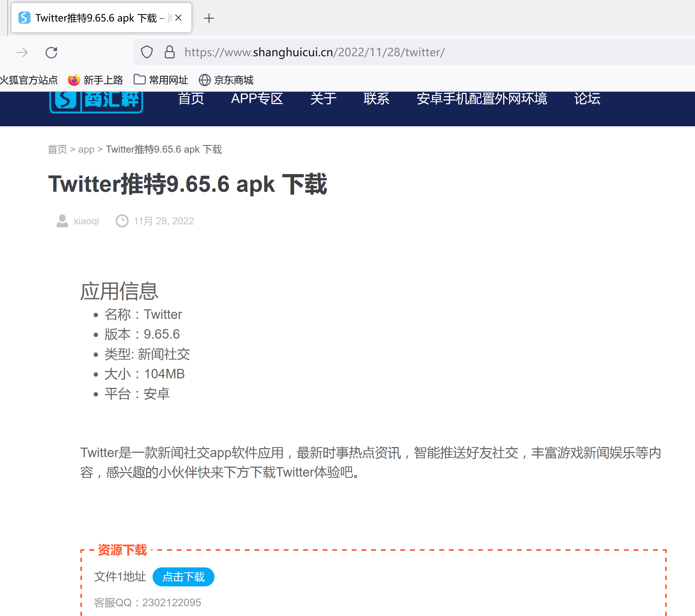695x616 pixels.
Task: Open author xiaoqi's page
Action: 86,221
